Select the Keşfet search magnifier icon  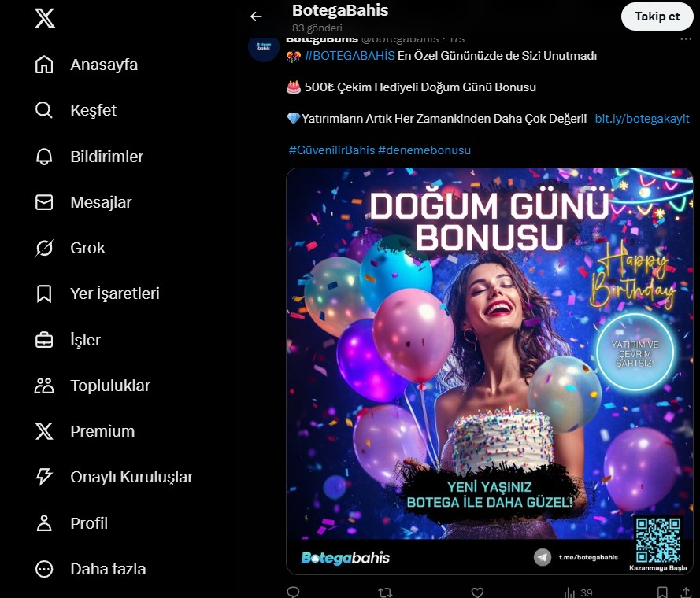[x=44, y=110]
